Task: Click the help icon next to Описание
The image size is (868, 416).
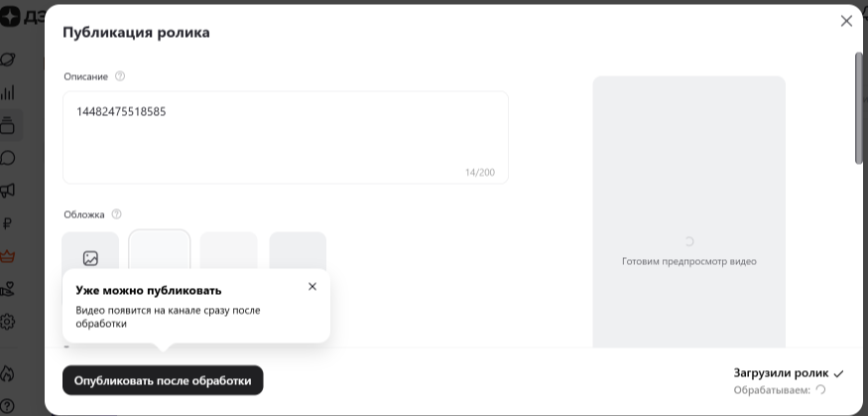Action: (x=120, y=76)
